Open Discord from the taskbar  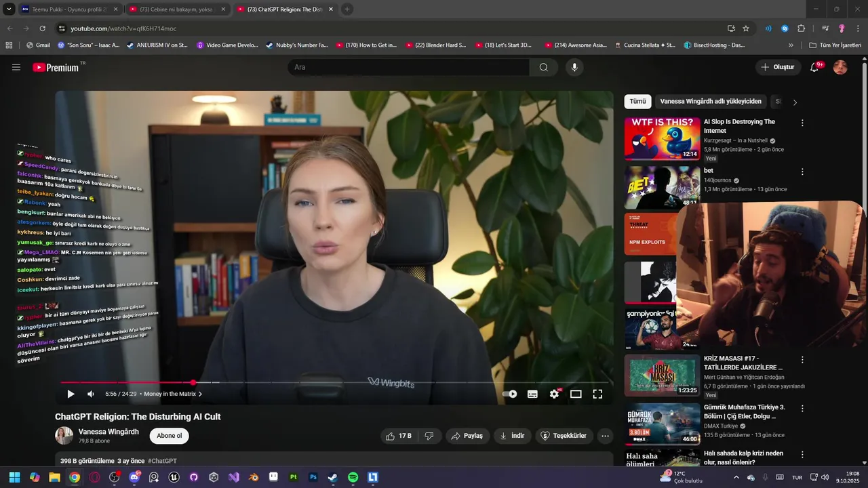point(134,477)
